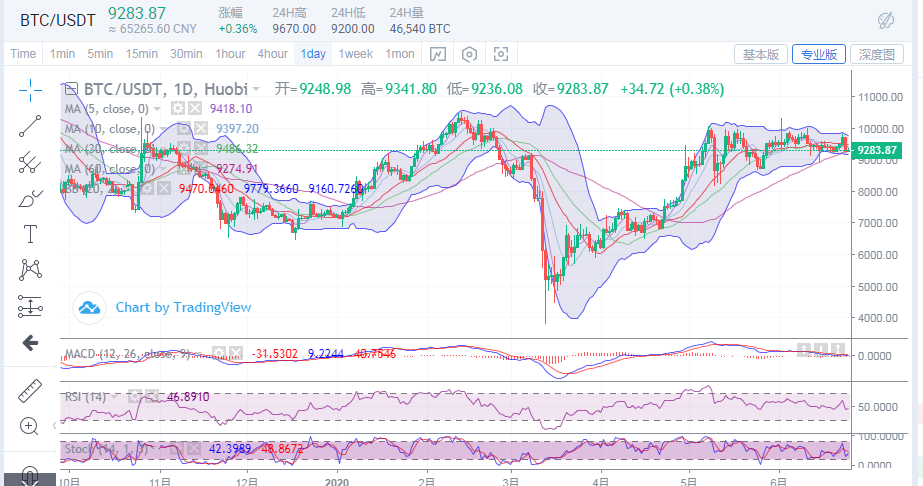Select the ruler measure tool
Image resolution: width=923 pixels, height=486 pixels.
(30, 391)
